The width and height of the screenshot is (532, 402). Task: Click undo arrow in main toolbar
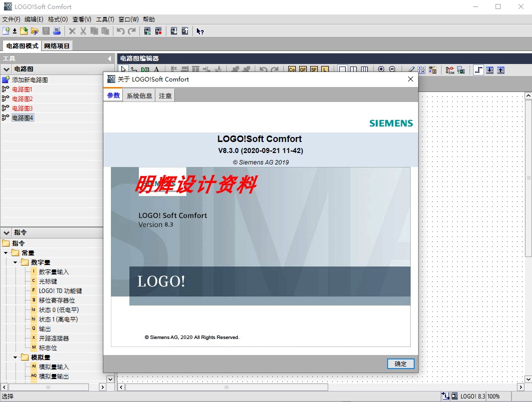pos(120,31)
